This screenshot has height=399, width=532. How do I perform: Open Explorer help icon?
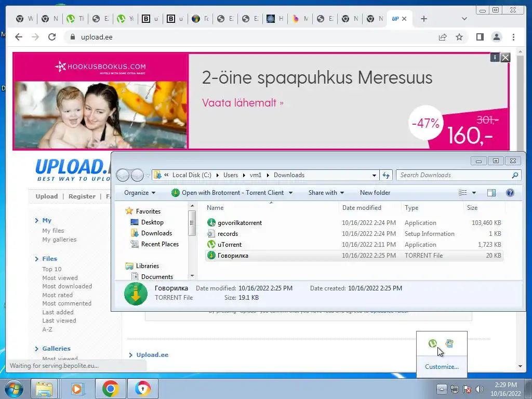(510, 193)
